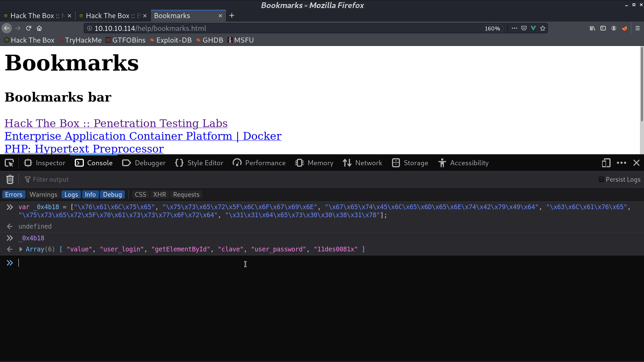Switch to Inspector devtools tab

point(45,163)
